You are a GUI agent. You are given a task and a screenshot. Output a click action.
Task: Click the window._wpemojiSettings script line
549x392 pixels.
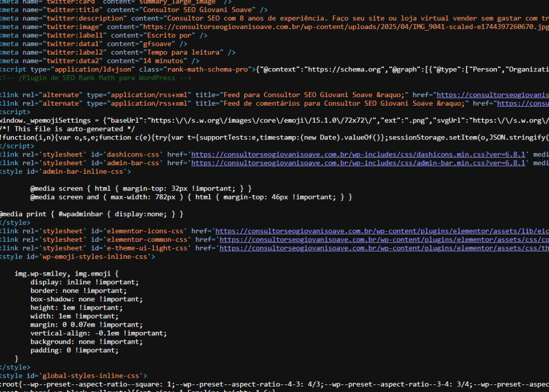coord(161,121)
